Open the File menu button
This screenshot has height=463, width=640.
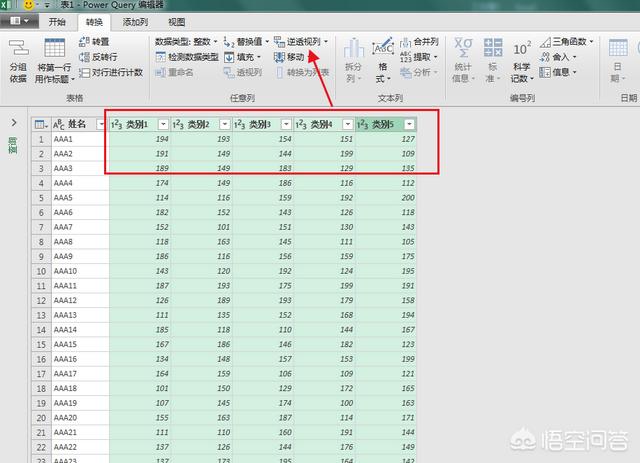[x=19, y=20]
